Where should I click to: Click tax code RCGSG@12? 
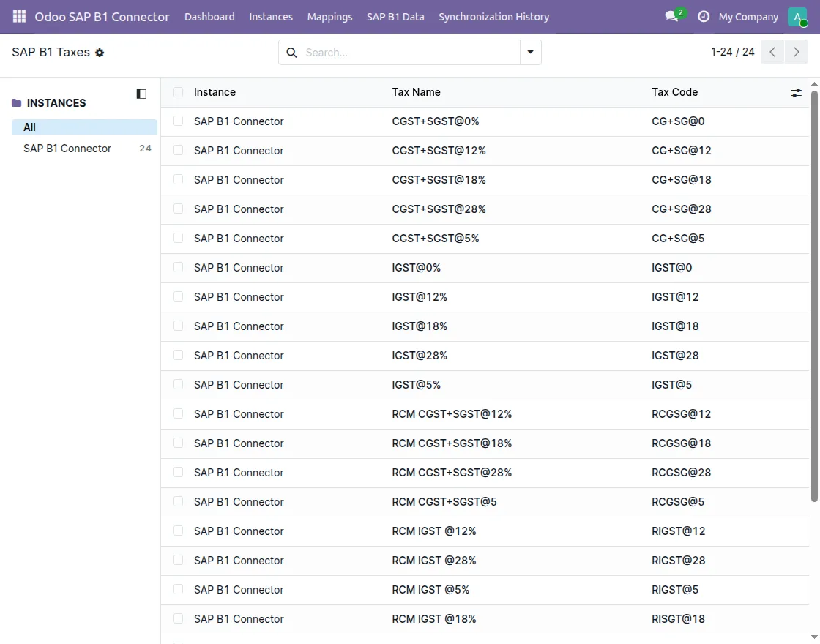[682, 414]
